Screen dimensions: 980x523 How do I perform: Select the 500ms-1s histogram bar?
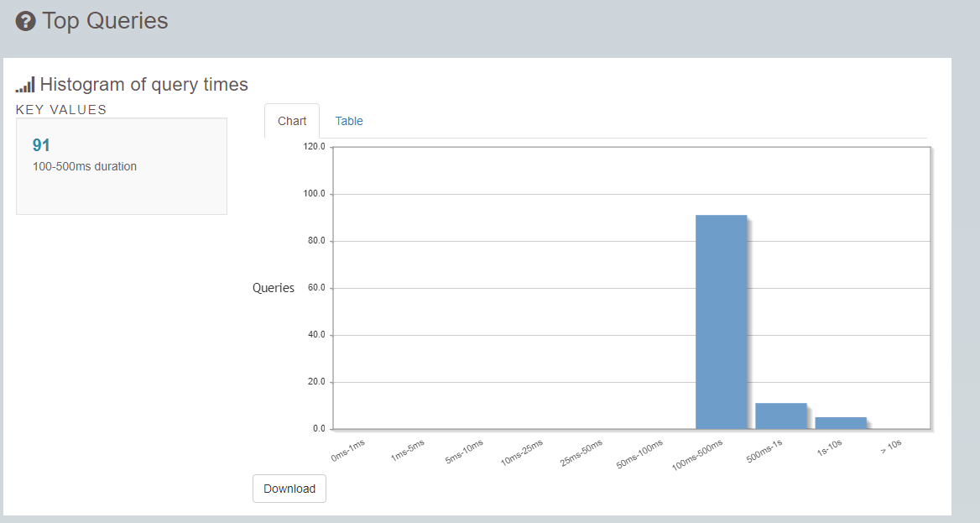click(781, 416)
